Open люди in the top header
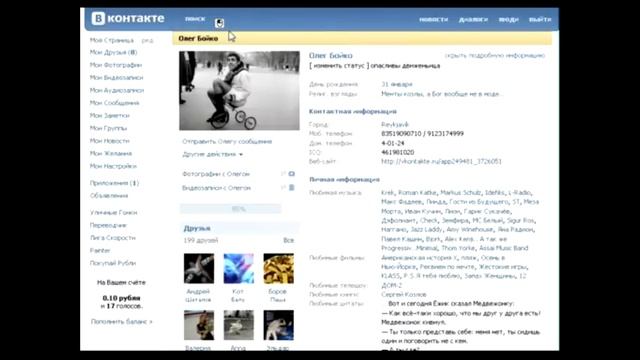 tap(509, 19)
